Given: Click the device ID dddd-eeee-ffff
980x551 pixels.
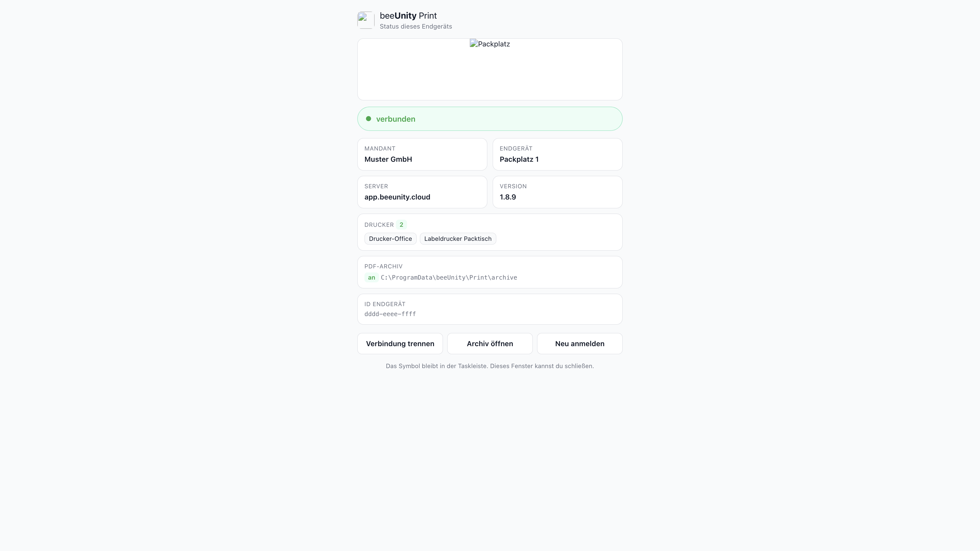Looking at the screenshot, I should pos(390,314).
